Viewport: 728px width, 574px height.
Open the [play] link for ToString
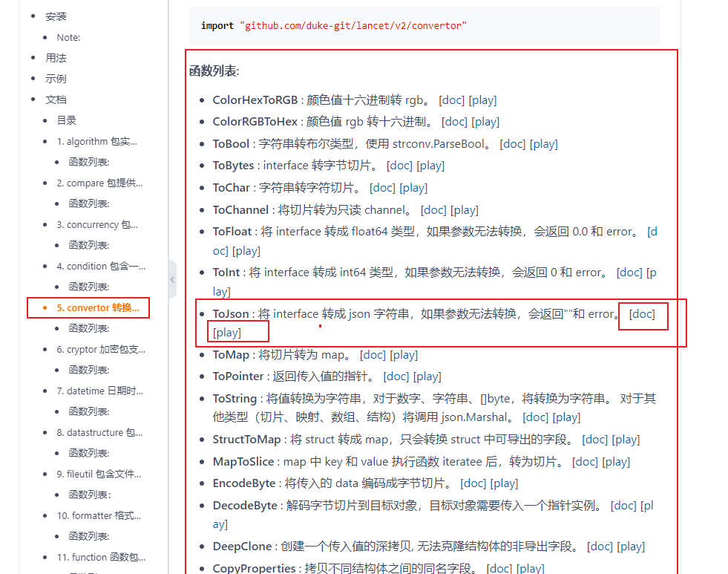[565, 417]
